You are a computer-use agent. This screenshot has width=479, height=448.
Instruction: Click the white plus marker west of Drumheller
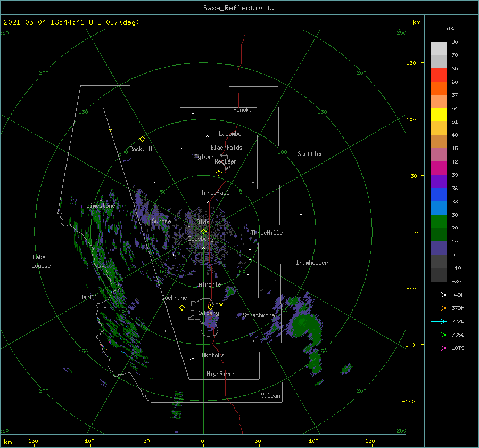click(301, 214)
